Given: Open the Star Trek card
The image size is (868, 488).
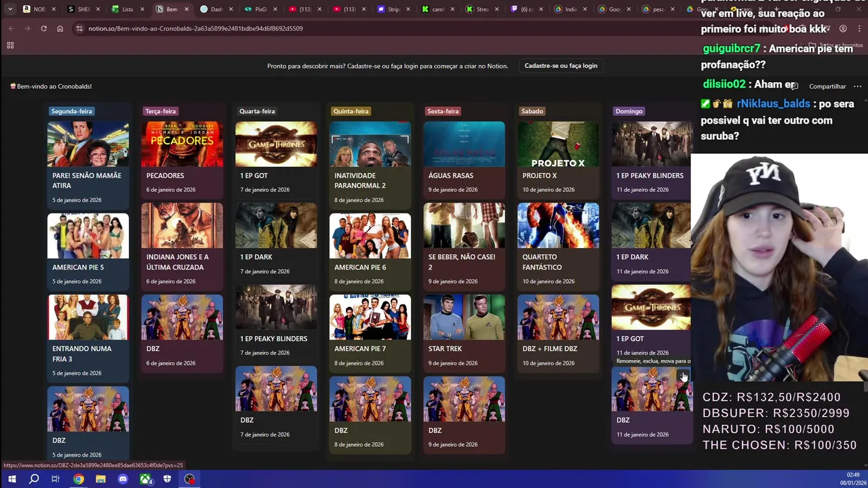Looking at the screenshot, I should [464, 333].
